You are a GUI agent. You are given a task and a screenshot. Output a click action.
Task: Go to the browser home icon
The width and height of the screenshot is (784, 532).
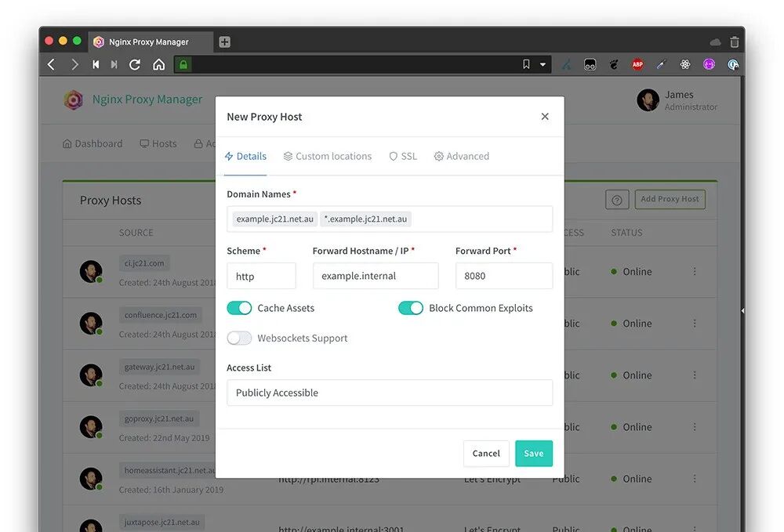click(x=158, y=64)
